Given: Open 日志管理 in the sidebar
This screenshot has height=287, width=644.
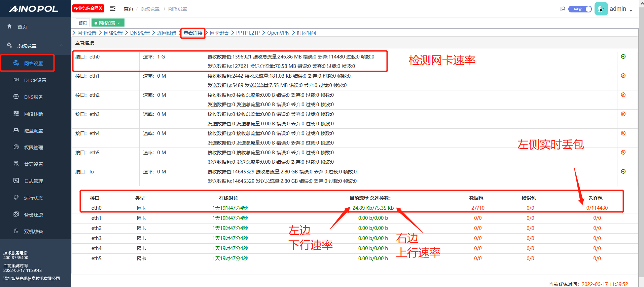Looking at the screenshot, I should click(33, 181).
